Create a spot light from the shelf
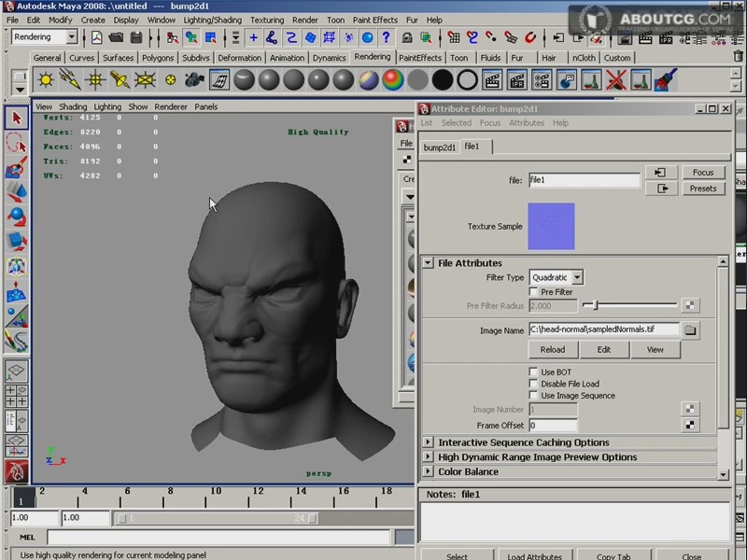747x560 pixels. pyautogui.click(x=120, y=79)
